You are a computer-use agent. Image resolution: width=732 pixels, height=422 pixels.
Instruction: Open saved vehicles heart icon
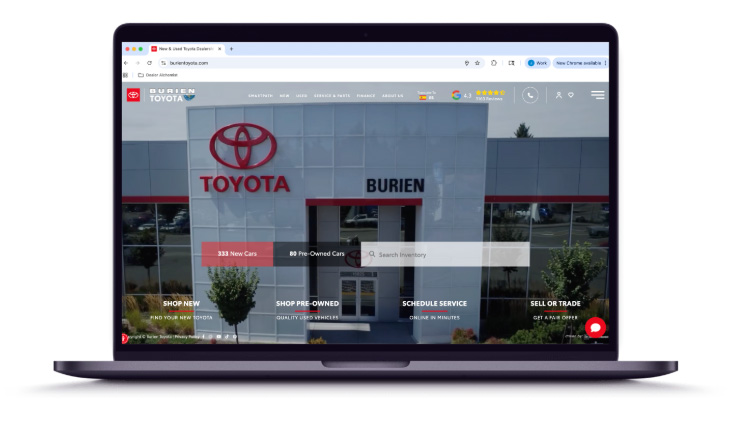point(570,95)
